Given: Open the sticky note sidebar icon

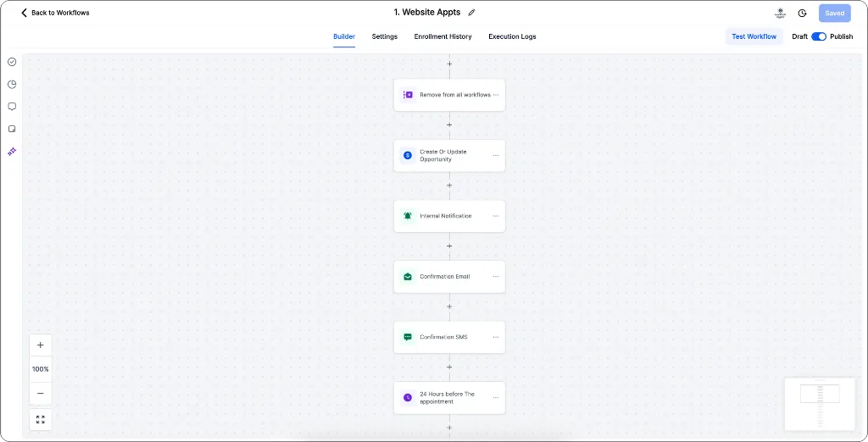Looking at the screenshot, I should [12, 129].
